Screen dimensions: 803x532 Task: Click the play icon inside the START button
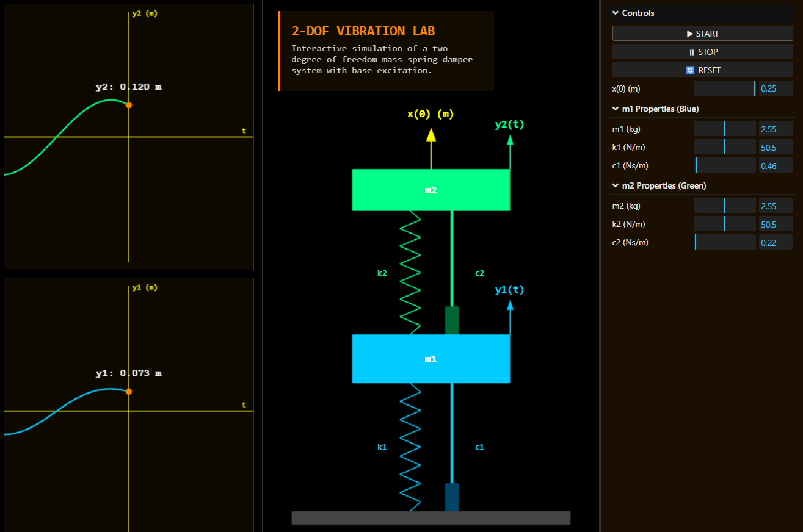click(x=689, y=33)
